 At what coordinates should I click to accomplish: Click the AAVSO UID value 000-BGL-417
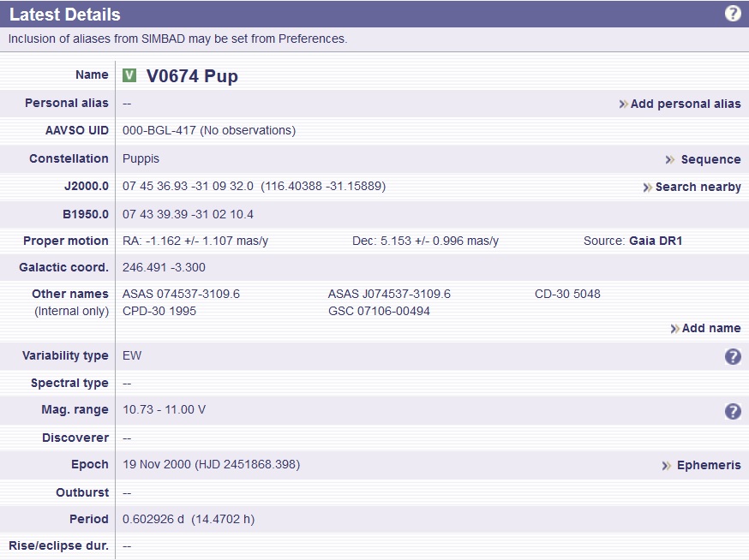pos(161,130)
